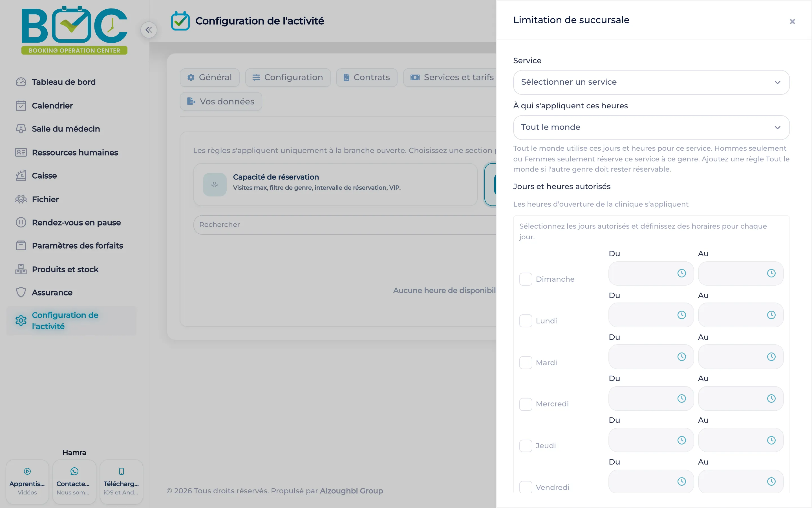This screenshot has height=508, width=812.
Task: Open Capacité de réservation card
Action: pos(335,185)
